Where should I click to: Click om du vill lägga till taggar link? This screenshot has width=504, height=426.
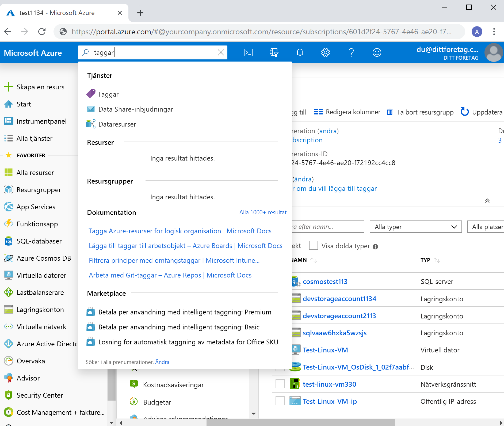334,188
